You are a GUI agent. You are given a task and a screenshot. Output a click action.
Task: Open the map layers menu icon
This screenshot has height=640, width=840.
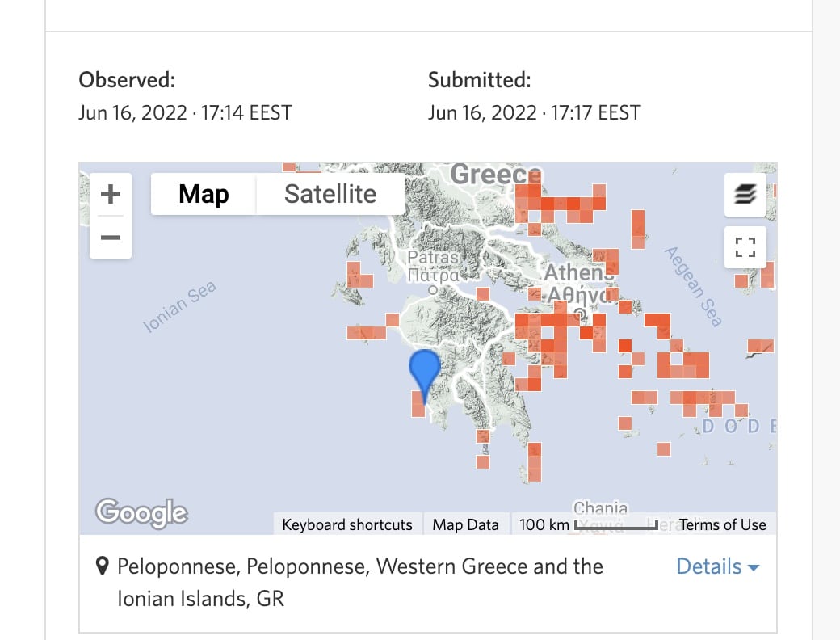[x=745, y=195]
